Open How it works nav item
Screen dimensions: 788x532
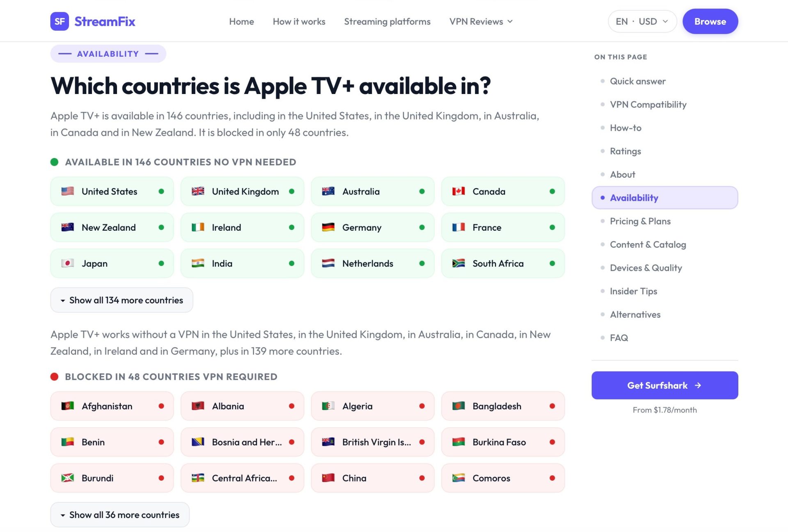[299, 21]
